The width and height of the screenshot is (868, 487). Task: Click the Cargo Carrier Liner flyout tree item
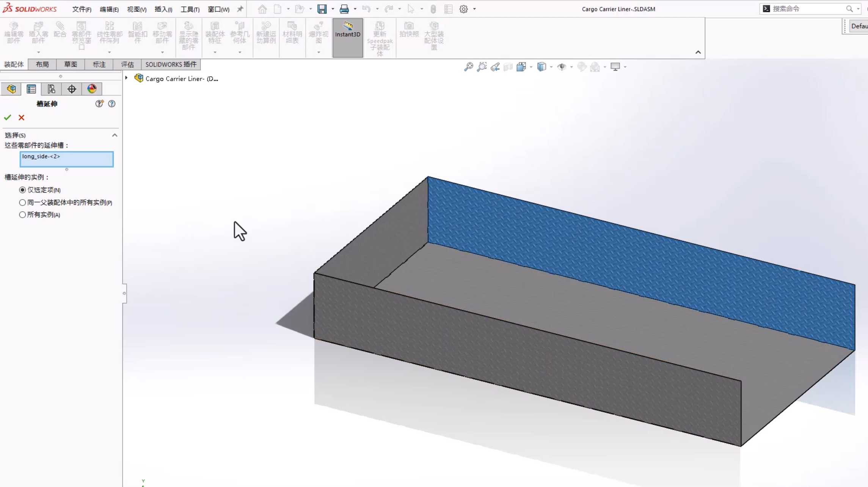(x=177, y=79)
